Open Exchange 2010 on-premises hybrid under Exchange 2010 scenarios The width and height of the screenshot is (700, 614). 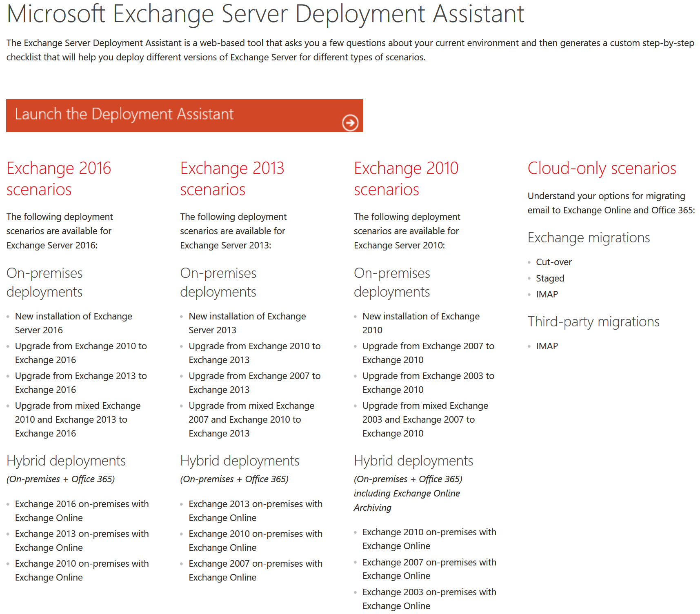point(429,539)
